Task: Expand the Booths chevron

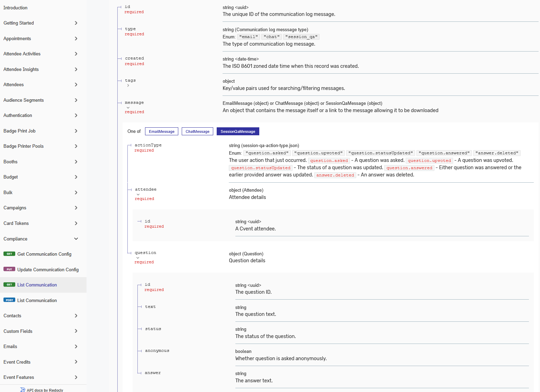Action: pyautogui.click(x=76, y=162)
